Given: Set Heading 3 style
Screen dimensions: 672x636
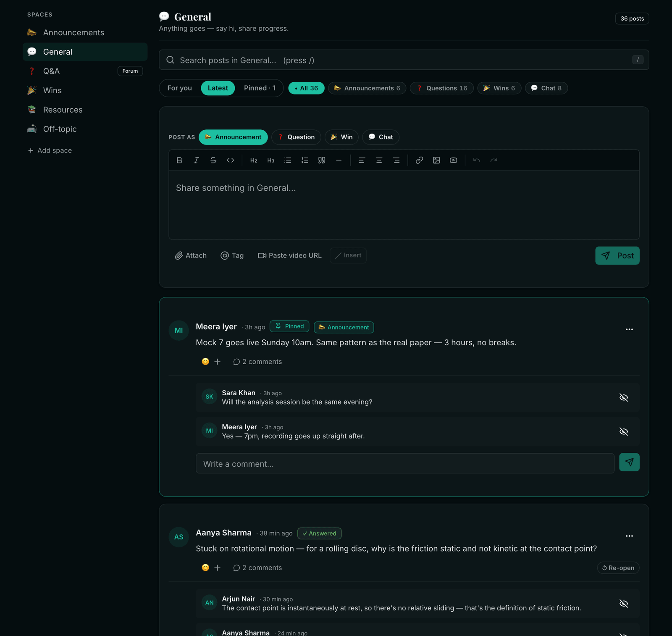Looking at the screenshot, I should 271,160.
